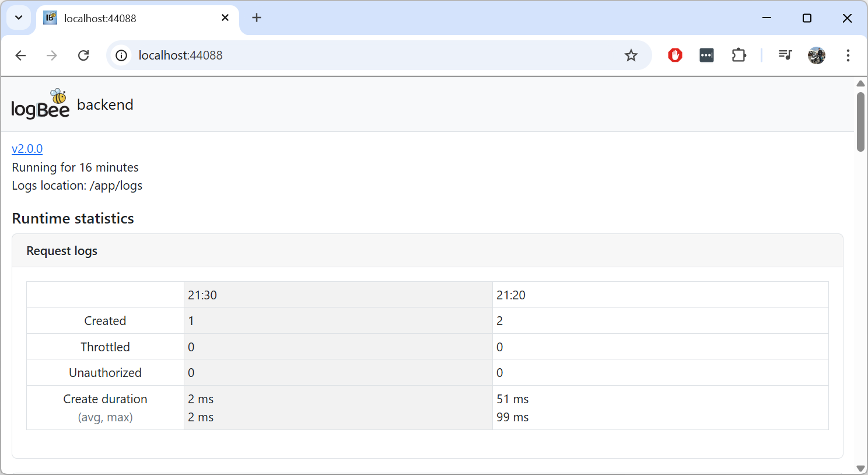Open the Chrome profile avatar
Screen dimensions: 868x475
click(x=816, y=55)
